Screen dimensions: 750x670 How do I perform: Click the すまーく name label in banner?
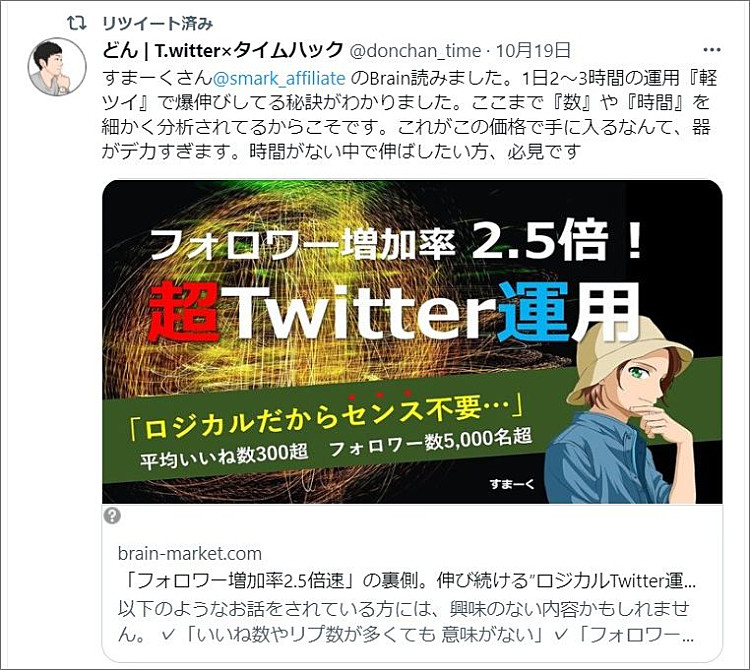pos(512,484)
